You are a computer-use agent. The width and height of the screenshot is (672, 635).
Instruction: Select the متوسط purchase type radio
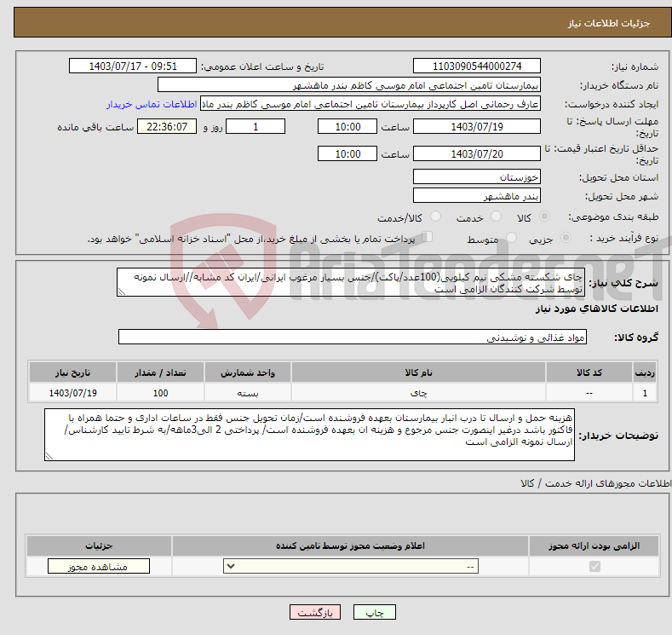coord(511,238)
